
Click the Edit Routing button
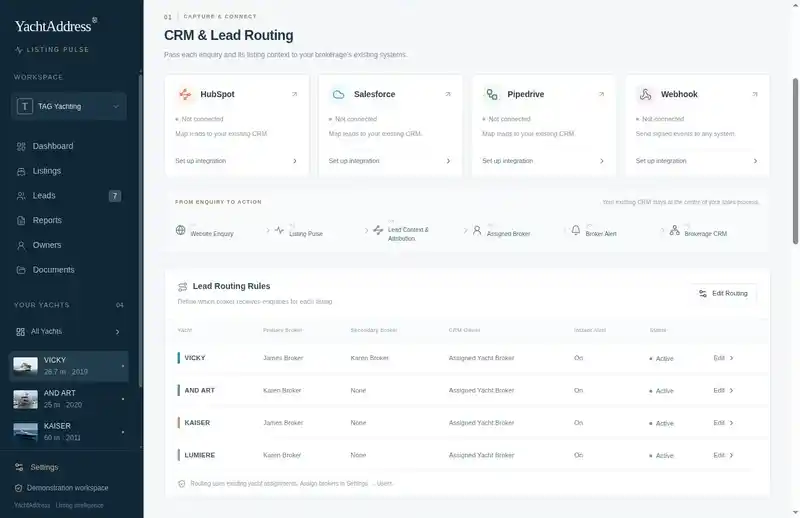[723, 293]
